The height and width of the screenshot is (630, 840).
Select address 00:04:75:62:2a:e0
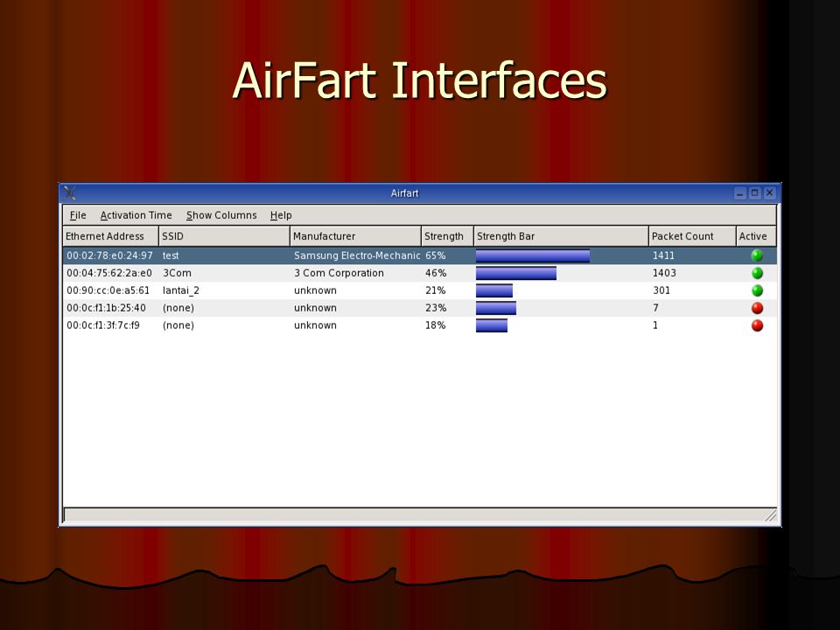point(109,273)
